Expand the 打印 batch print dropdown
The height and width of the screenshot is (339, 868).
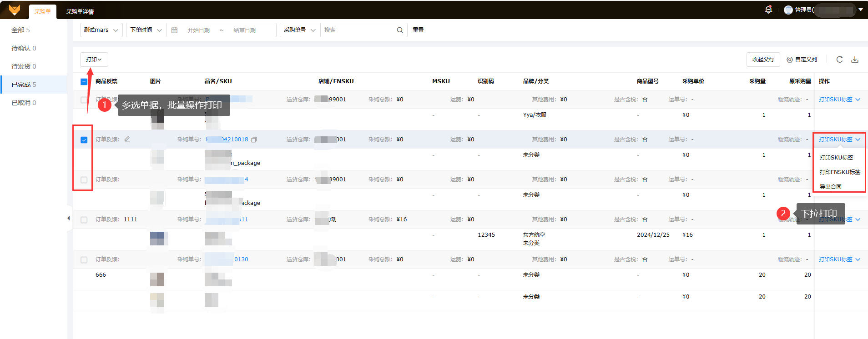(x=94, y=60)
